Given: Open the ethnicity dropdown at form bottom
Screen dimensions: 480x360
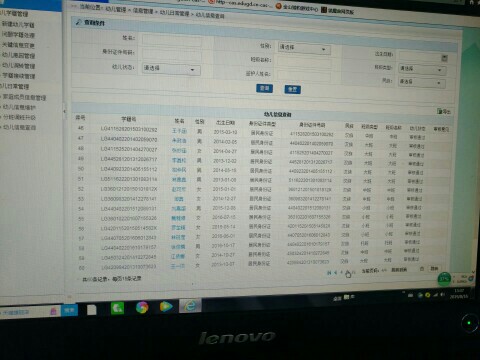Looking at the screenshot, I should [x=422, y=82].
